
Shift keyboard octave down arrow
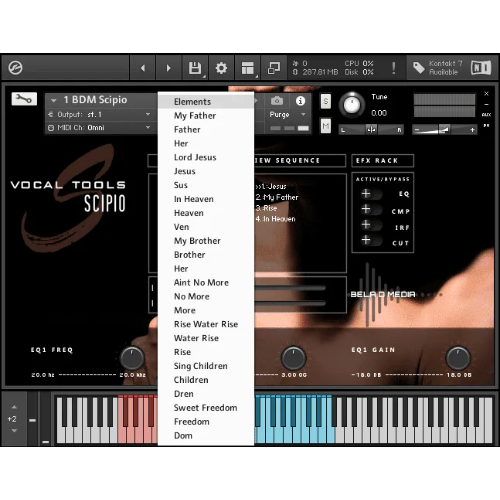click(14, 431)
